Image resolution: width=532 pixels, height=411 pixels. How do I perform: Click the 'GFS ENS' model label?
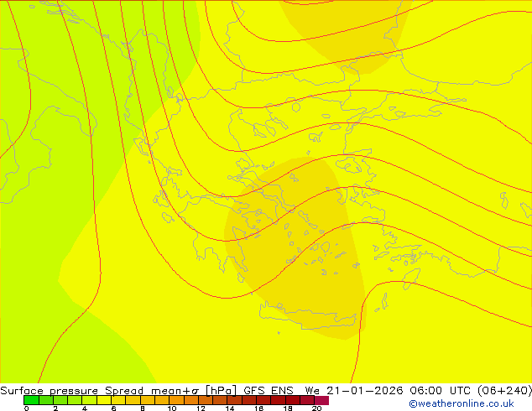269,391
